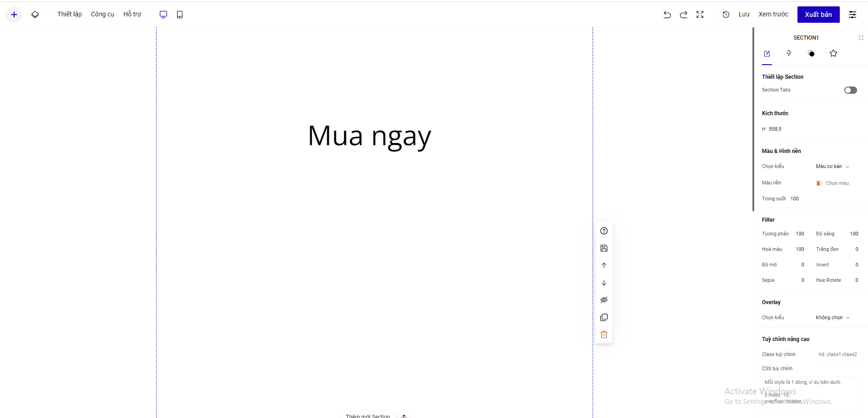The image size is (868, 418).
Task: Click the Màu nền color swatch
Action: click(x=819, y=183)
